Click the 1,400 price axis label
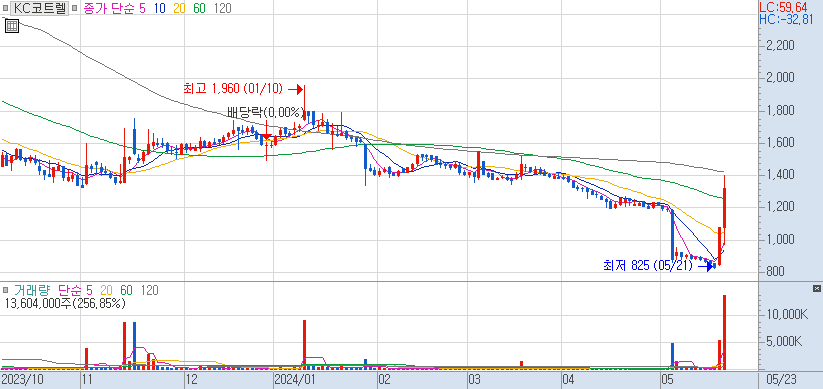 (779, 175)
